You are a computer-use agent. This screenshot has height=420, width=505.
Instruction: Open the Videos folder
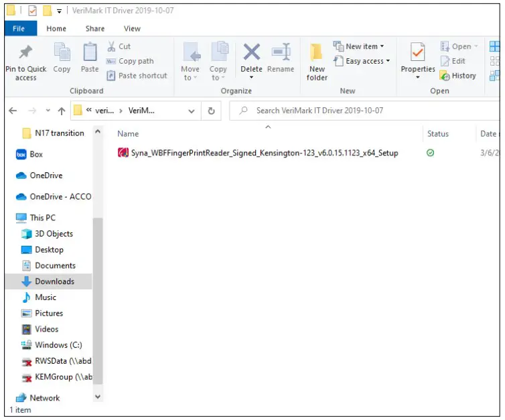click(x=40, y=329)
